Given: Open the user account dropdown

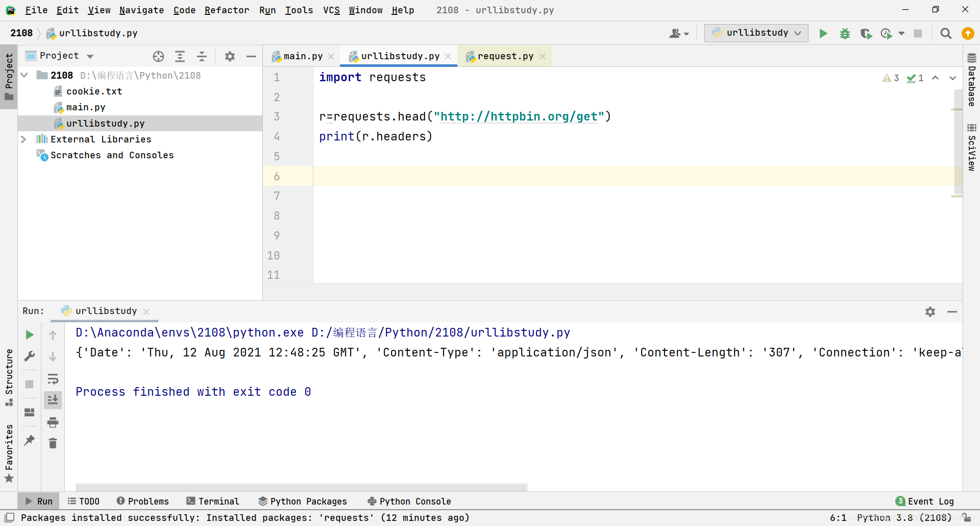Looking at the screenshot, I should pyautogui.click(x=679, y=33).
